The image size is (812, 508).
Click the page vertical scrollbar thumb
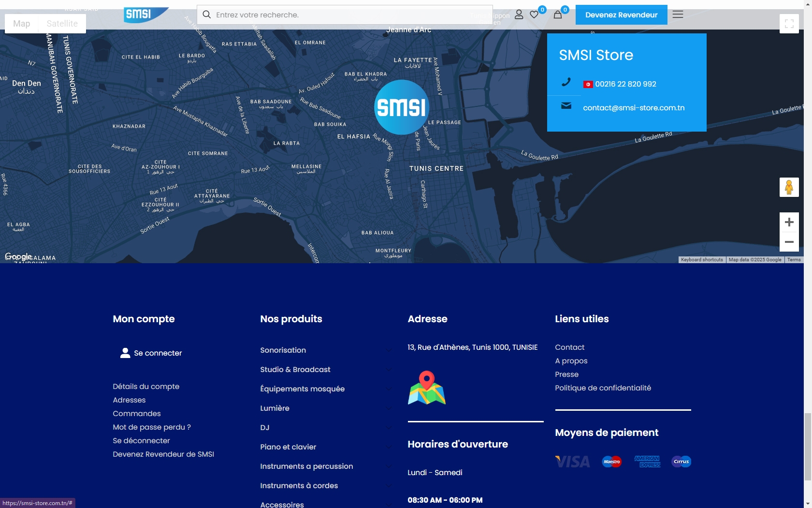(808, 447)
